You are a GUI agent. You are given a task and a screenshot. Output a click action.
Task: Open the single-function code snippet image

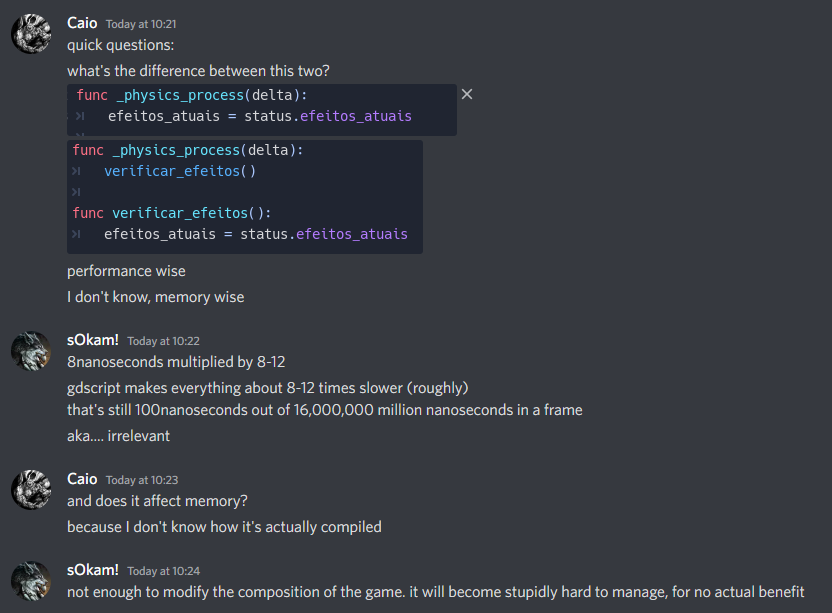coord(262,109)
